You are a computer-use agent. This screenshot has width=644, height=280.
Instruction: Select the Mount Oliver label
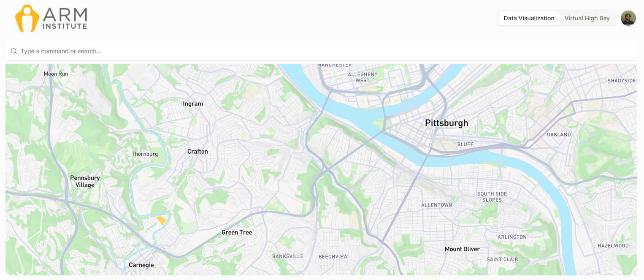(x=462, y=249)
